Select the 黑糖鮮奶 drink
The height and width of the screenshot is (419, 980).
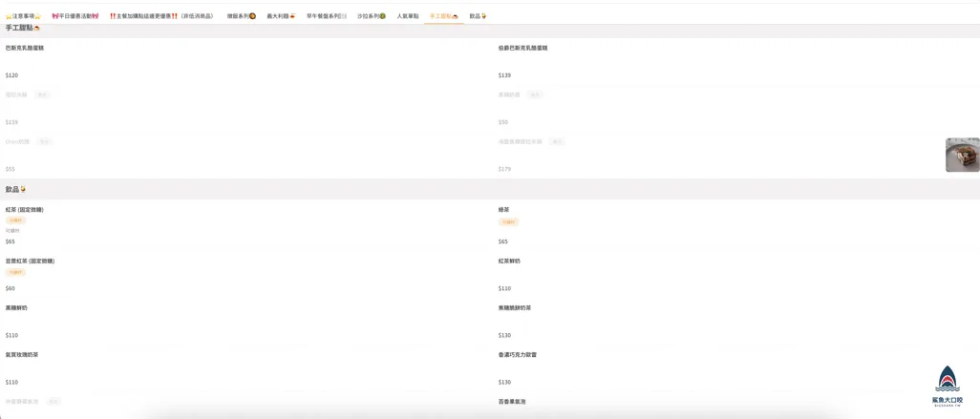click(16, 308)
